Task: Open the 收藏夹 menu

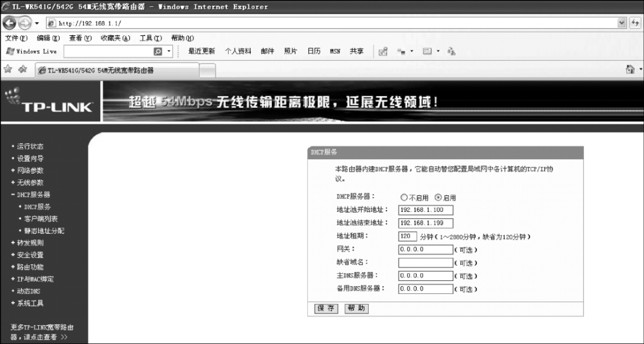Action: (x=115, y=38)
